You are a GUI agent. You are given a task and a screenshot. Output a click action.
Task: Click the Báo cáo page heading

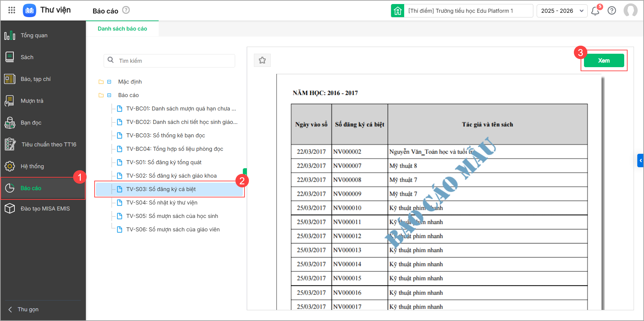[x=105, y=11]
